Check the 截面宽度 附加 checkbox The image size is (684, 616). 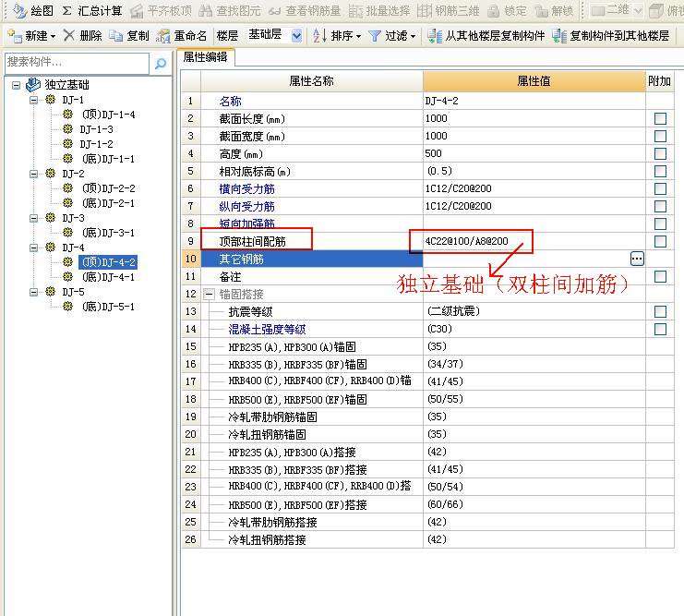[x=660, y=136]
